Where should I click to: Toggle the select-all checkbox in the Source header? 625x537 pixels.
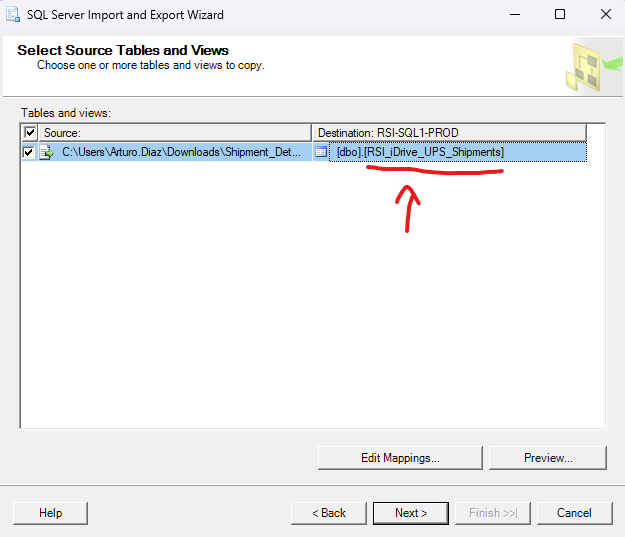[x=30, y=133]
